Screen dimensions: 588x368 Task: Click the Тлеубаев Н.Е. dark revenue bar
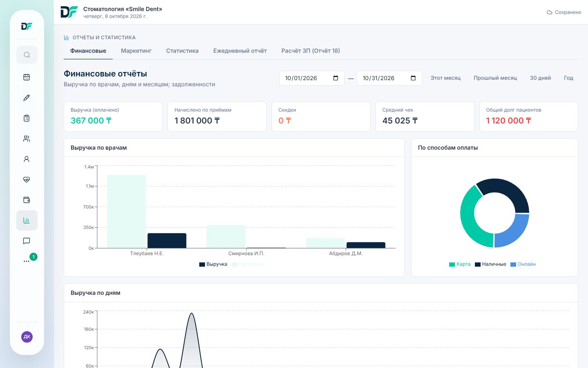click(167, 240)
